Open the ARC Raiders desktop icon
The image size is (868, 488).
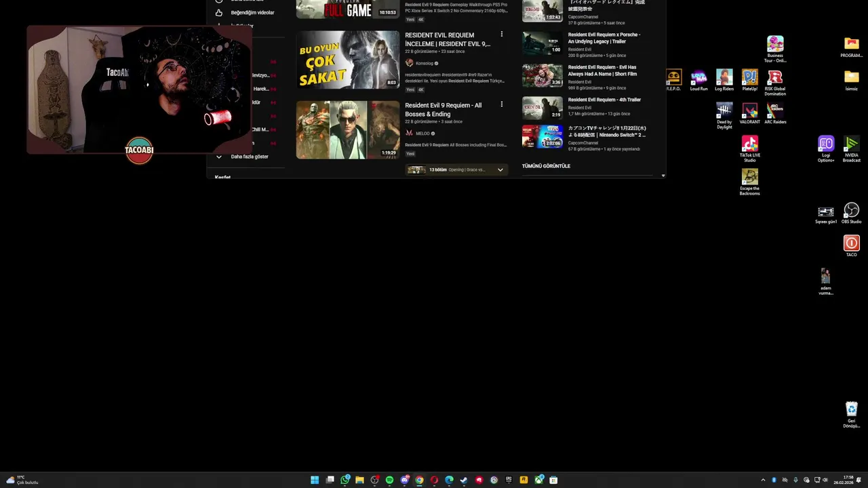pyautogui.click(x=775, y=113)
